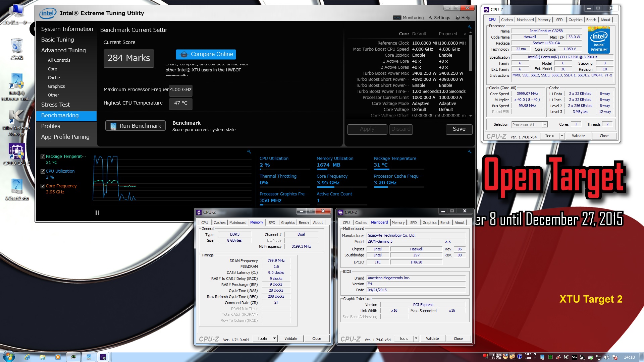This screenshot has height=362, width=644.
Task: Launch Internet Explorer from taskbar
Action: (x=28, y=357)
